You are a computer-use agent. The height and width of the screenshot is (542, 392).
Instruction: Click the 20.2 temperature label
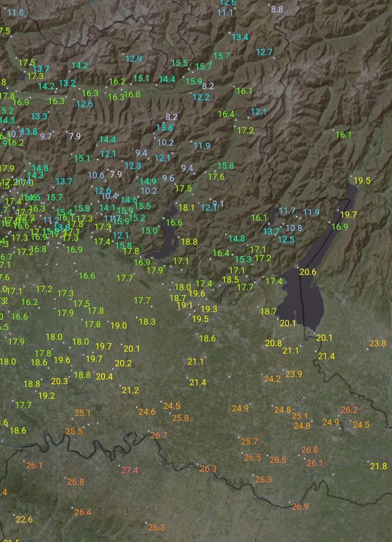123,363
